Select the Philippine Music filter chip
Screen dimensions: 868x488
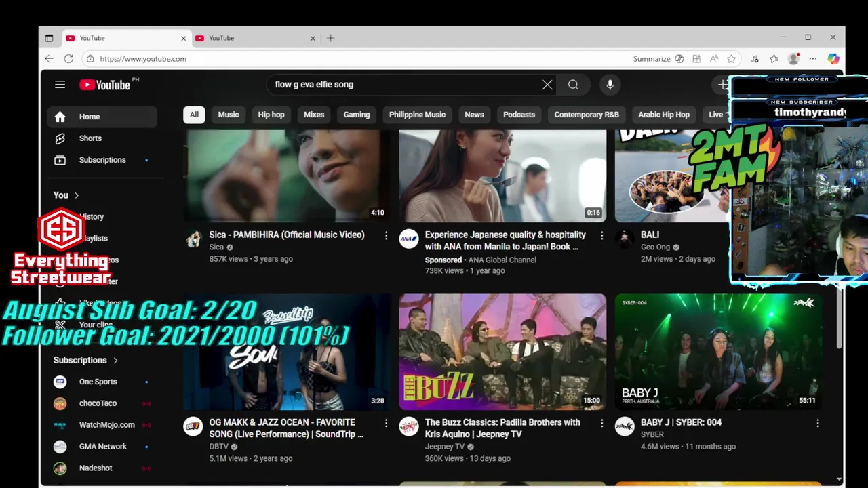417,115
